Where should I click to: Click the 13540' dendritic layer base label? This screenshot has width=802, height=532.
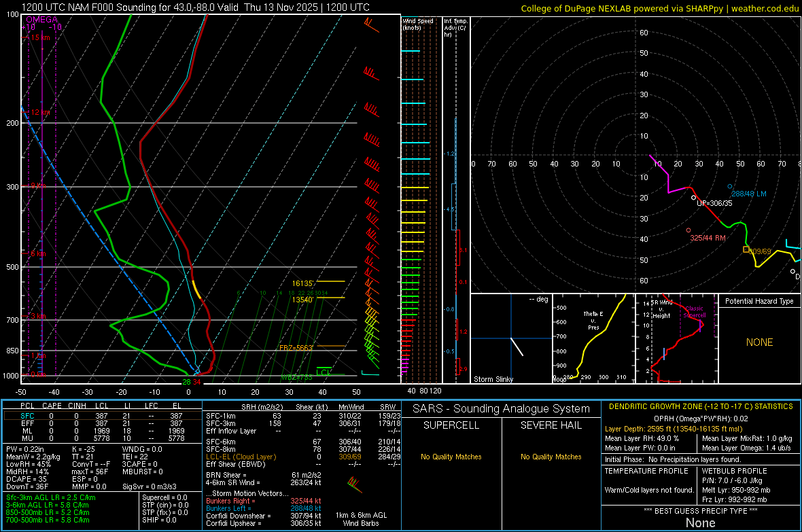pos(302,300)
